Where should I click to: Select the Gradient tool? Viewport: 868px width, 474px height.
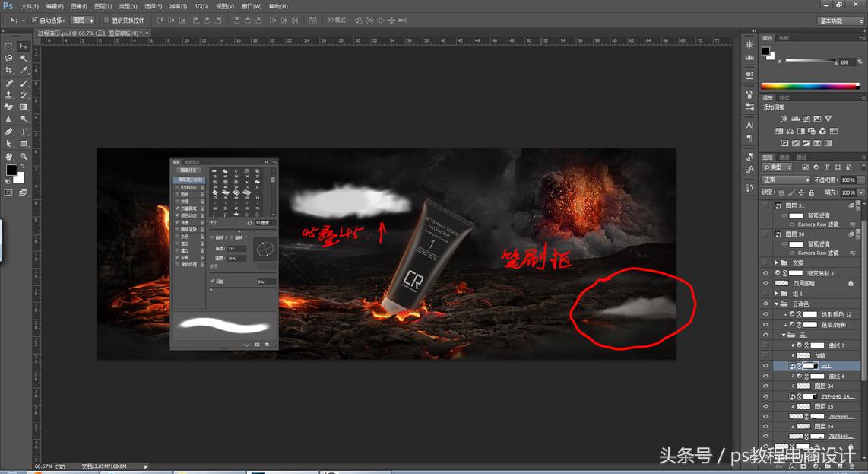point(24,107)
